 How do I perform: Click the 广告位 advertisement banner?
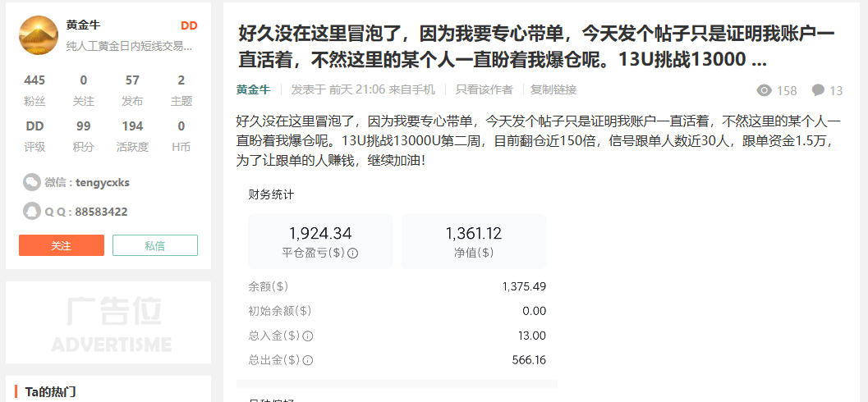click(x=108, y=322)
